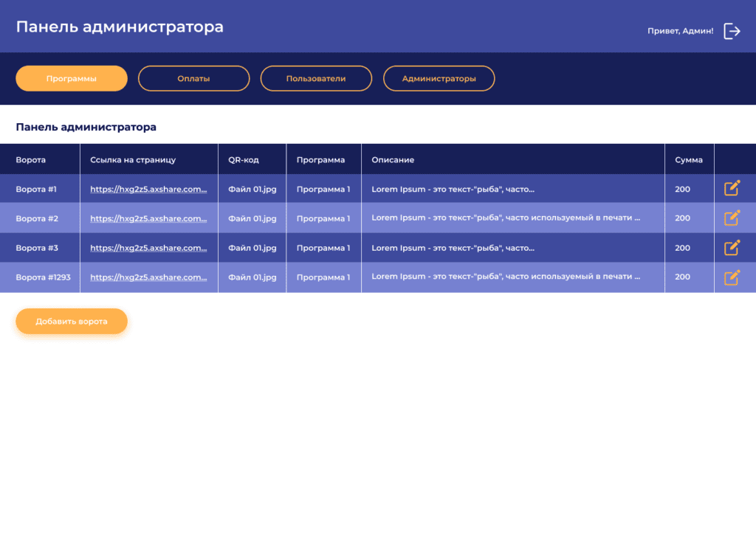
Task: Click the Файл 01.jpg cell for Ворота #1
Action: 252,190
